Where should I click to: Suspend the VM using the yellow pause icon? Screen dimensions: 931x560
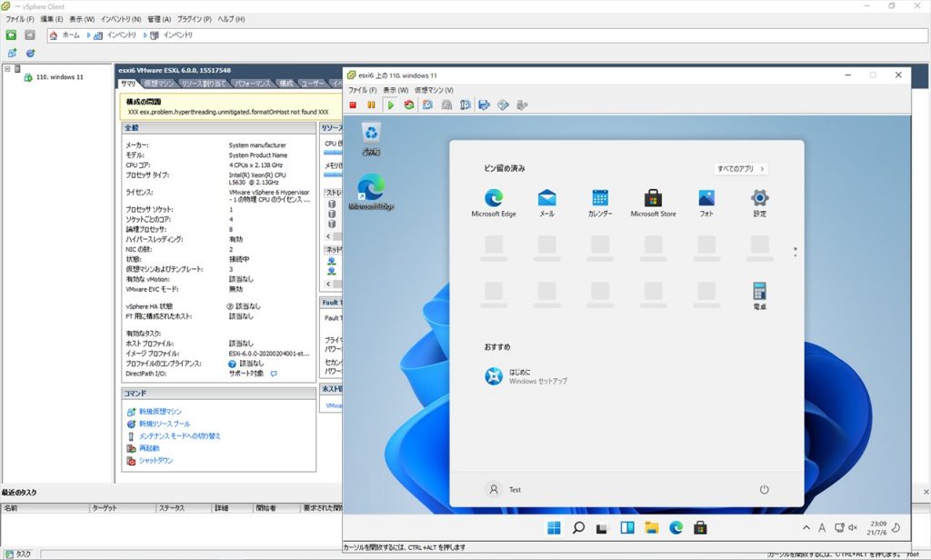coord(371,105)
